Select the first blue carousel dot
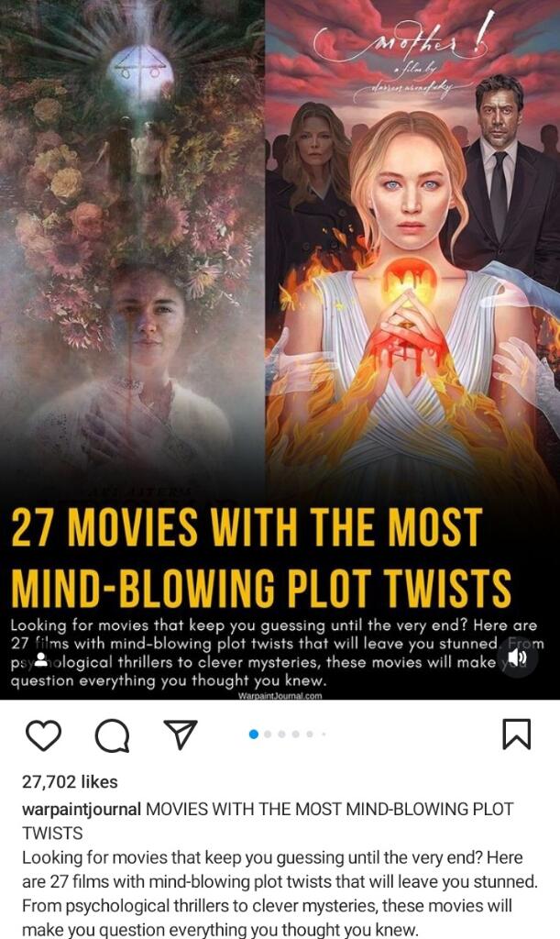Screen dimensions: 560x939 [x=254, y=735]
